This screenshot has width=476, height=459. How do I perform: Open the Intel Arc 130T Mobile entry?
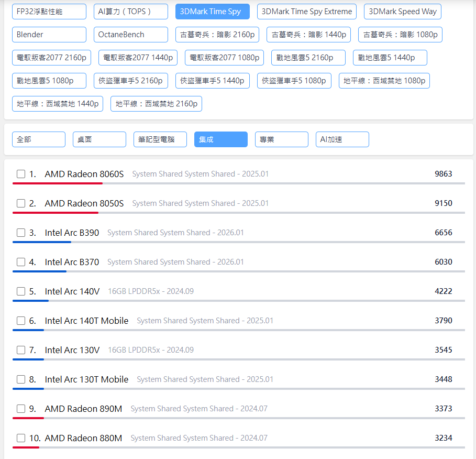pyautogui.click(x=86, y=379)
